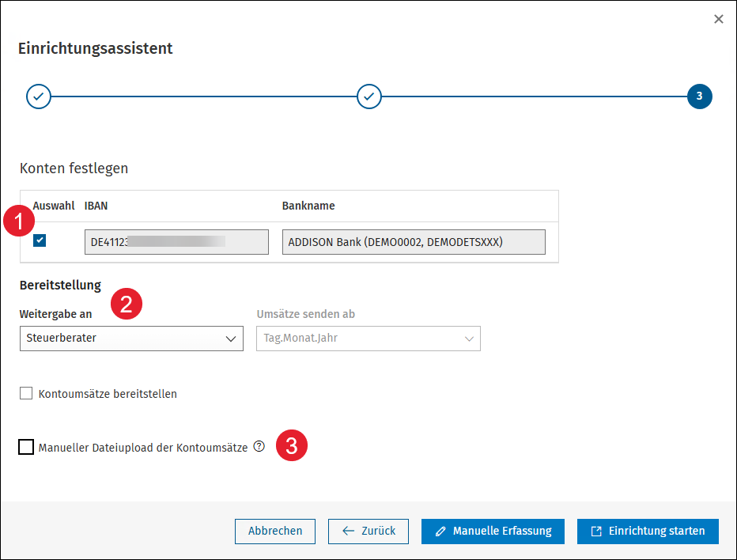This screenshot has height=560, width=737.
Task: Open help icon next to Manueller Dateiupload
Action: coord(259,446)
